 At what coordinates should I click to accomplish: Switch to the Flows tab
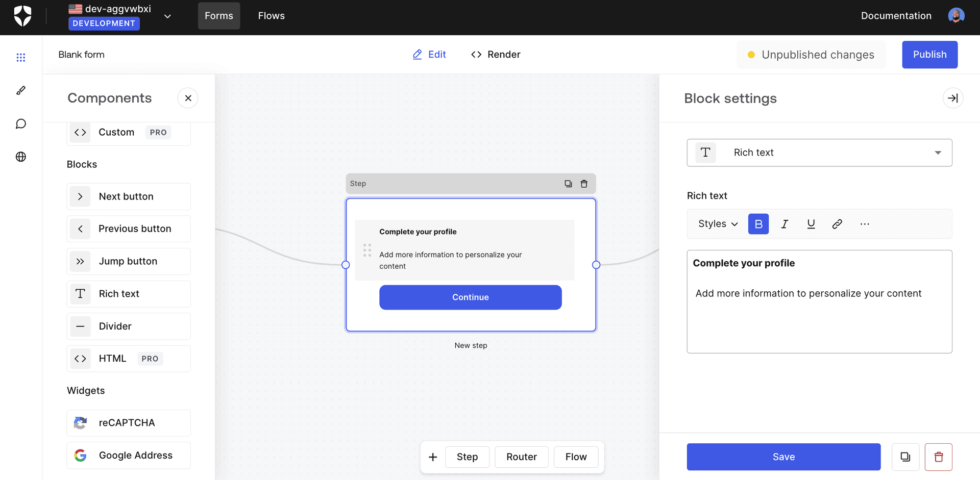(x=271, y=16)
